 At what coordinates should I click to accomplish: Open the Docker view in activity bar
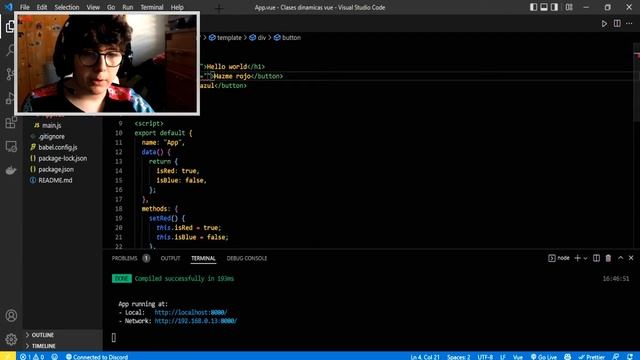11,170
